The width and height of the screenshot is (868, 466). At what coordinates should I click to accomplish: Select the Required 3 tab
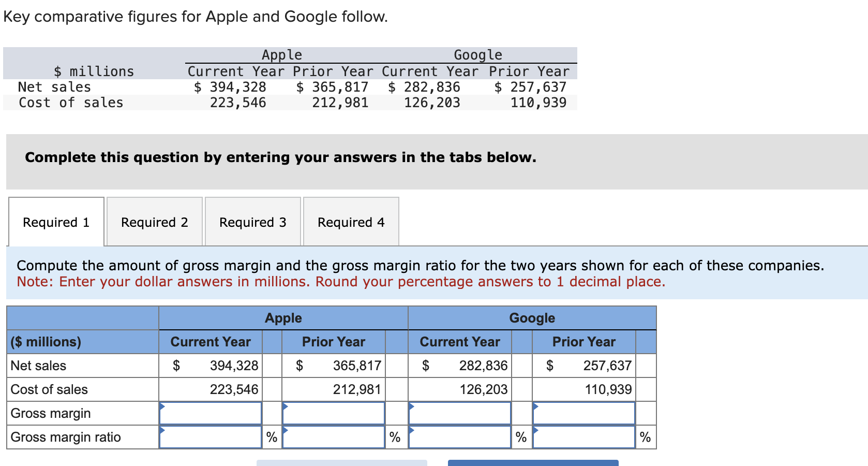point(252,222)
